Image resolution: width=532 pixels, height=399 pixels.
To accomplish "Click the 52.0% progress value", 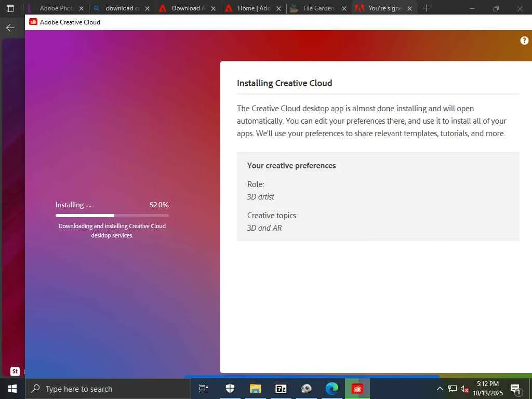I will point(159,205).
